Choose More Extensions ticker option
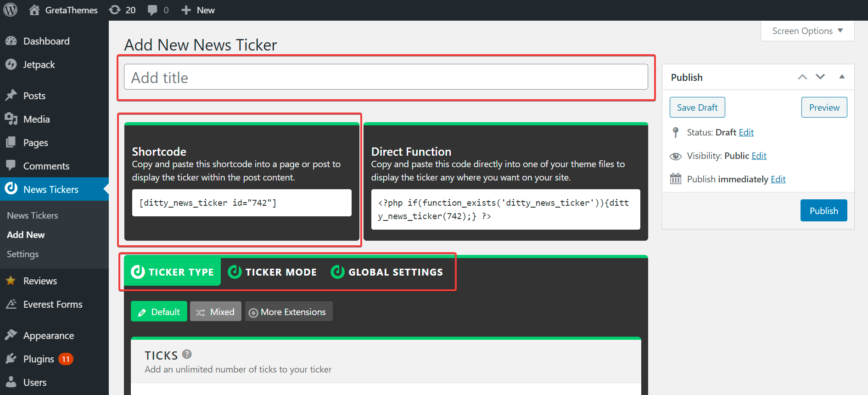 (288, 312)
